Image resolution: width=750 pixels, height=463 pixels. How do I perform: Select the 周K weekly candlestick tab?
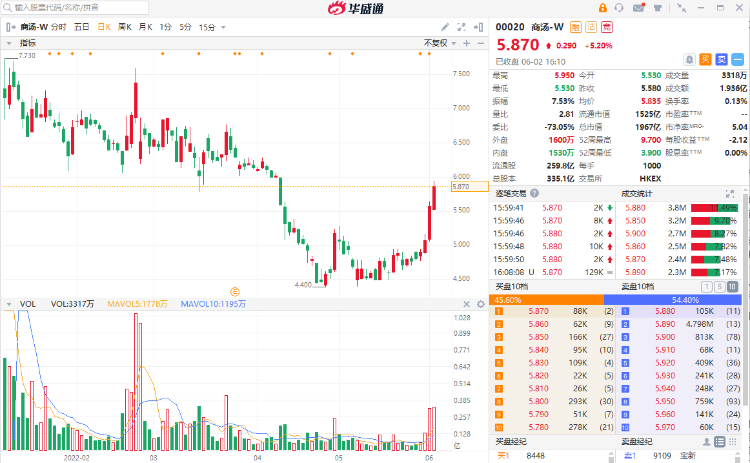pyautogui.click(x=125, y=27)
